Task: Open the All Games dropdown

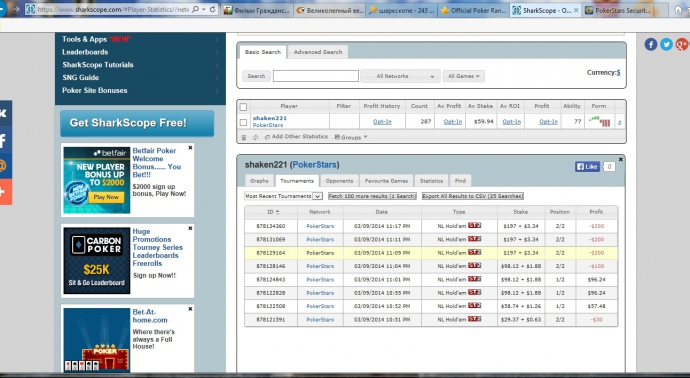Action: click(x=463, y=76)
